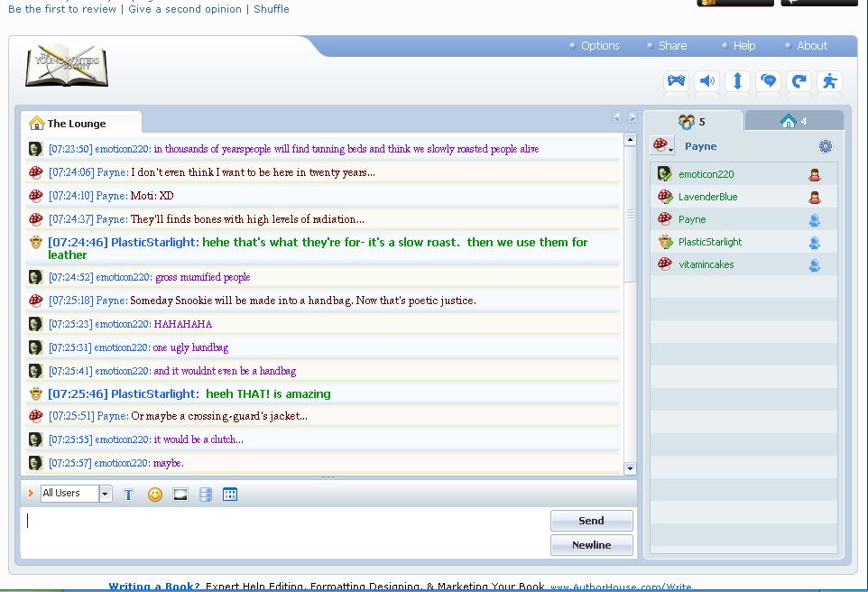Image resolution: width=868 pixels, height=592 pixels.
Task: Click the Young Writers Society book logo
Action: pyautogui.click(x=67, y=65)
